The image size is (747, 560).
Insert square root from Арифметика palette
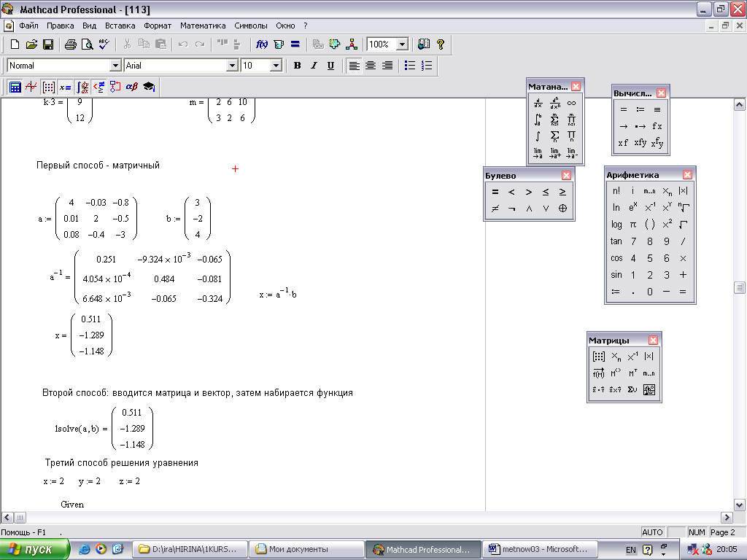coord(683,225)
